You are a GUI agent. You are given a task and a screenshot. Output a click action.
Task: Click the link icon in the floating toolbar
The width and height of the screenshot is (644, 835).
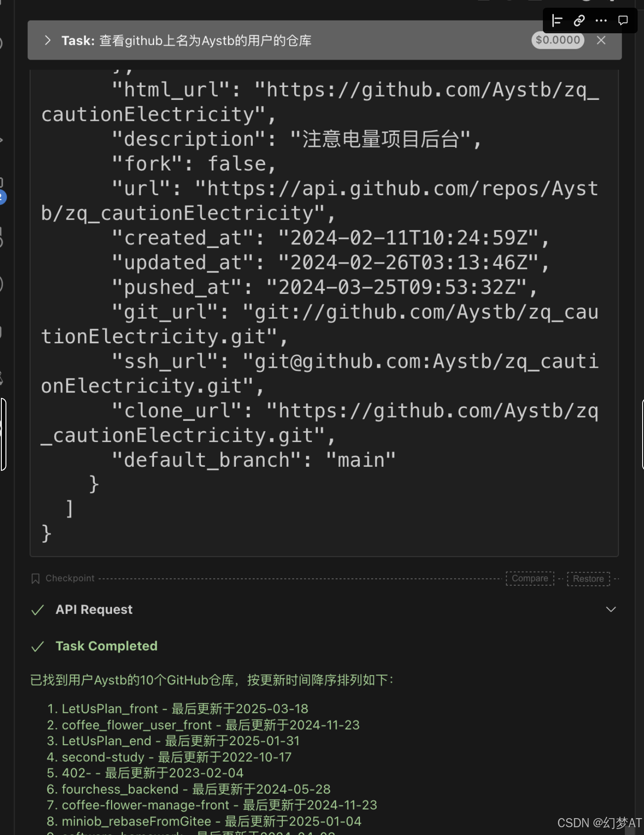click(579, 21)
